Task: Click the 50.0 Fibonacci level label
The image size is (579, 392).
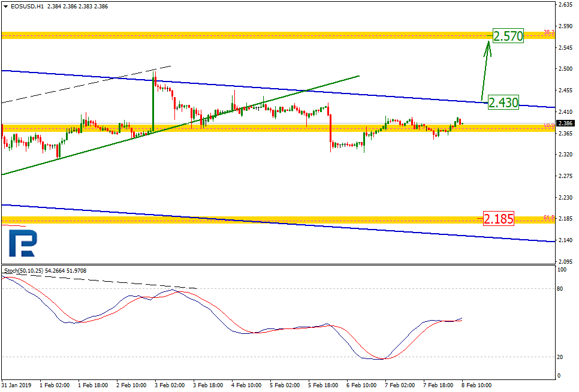Action: click(x=548, y=125)
